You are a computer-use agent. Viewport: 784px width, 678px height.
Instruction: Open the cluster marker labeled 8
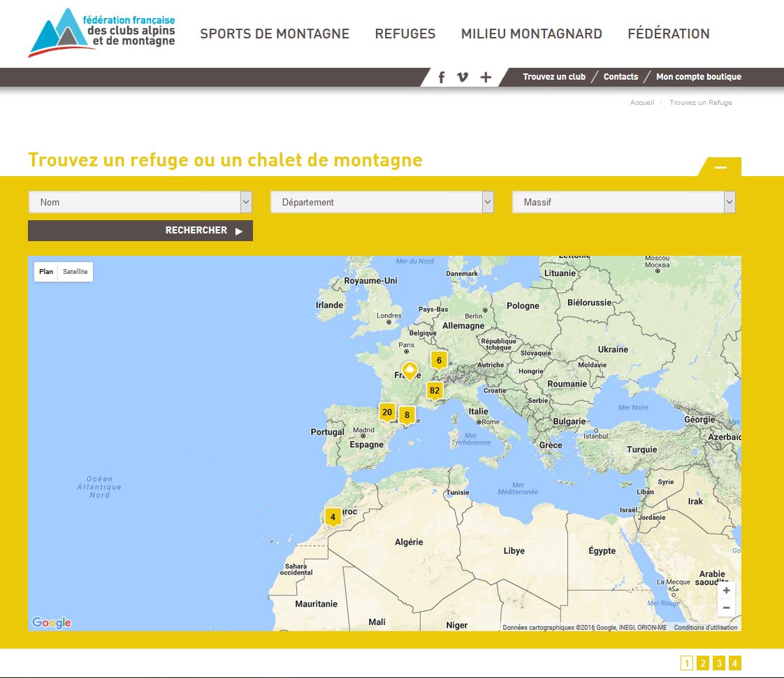coord(407,415)
